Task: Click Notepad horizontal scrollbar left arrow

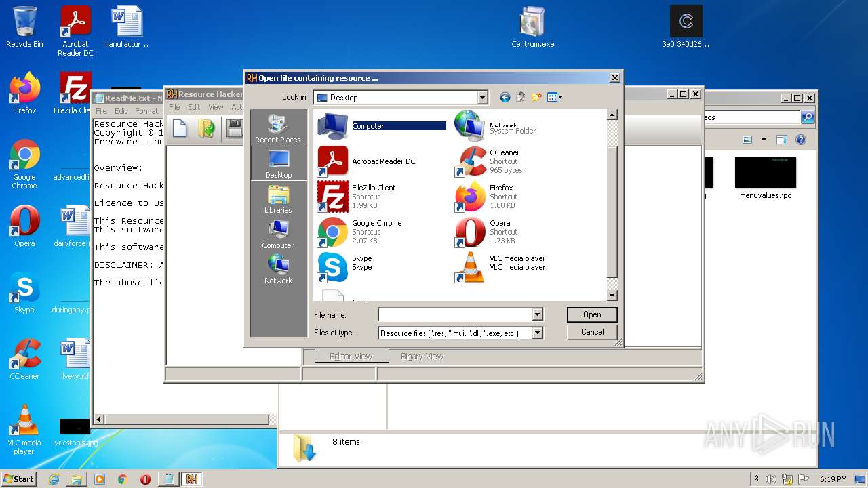Action: coord(98,420)
